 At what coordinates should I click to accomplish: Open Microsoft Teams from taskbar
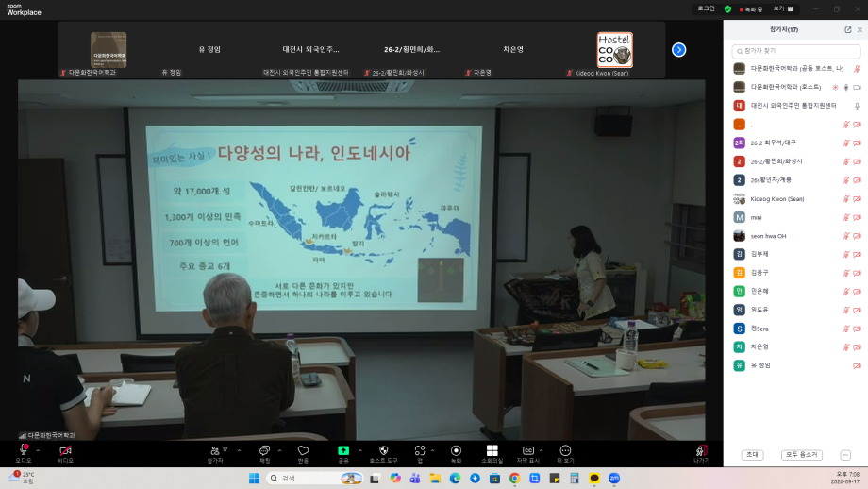pos(414,479)
